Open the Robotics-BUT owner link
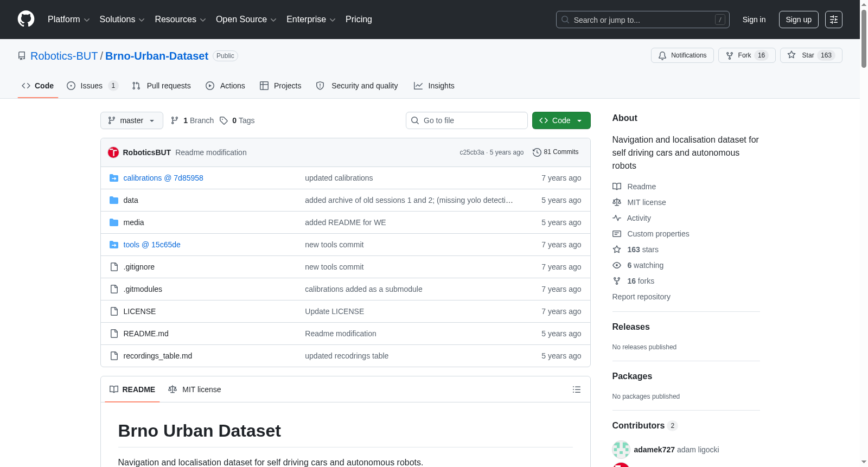The height and width of the screenshot is (467, 868). (64, 56)
